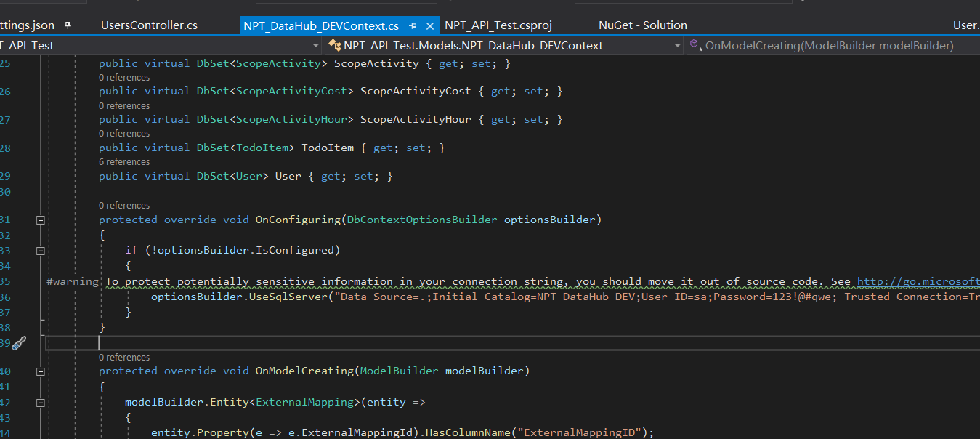The image size is (980, 439).
Task: Click the class icon in the type navigation bar
Action: [335, 45]
